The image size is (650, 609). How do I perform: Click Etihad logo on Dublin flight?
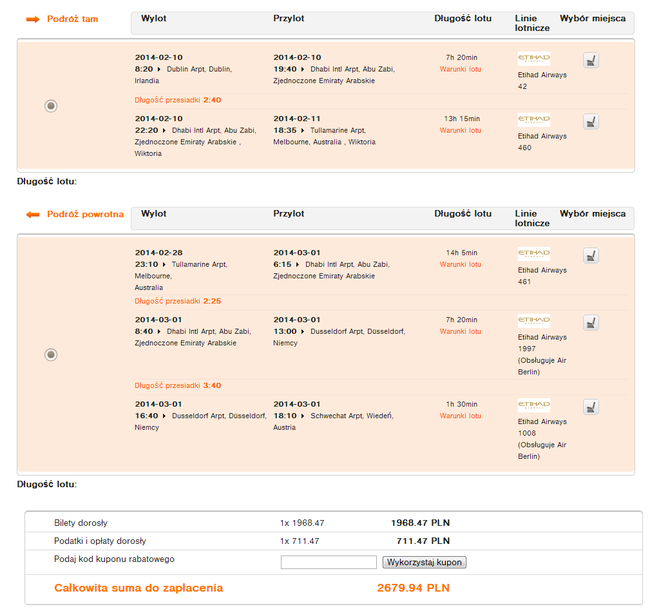coord(534,58)
